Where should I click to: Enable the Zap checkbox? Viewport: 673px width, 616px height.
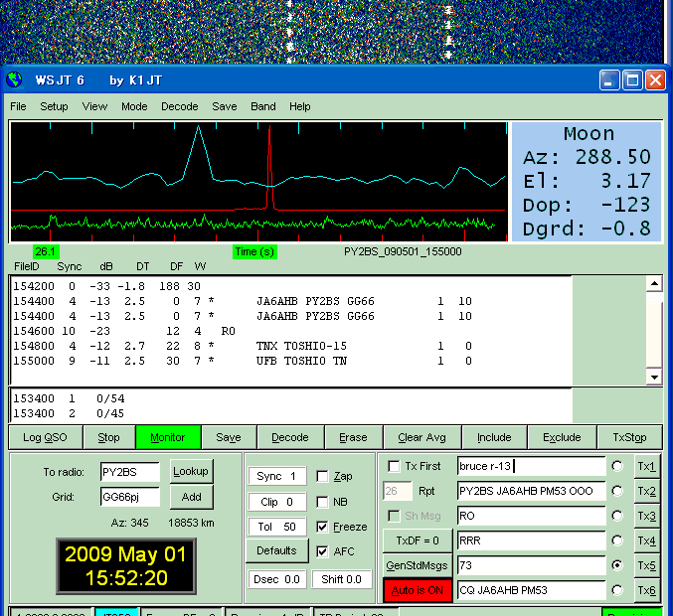(321, 477)
